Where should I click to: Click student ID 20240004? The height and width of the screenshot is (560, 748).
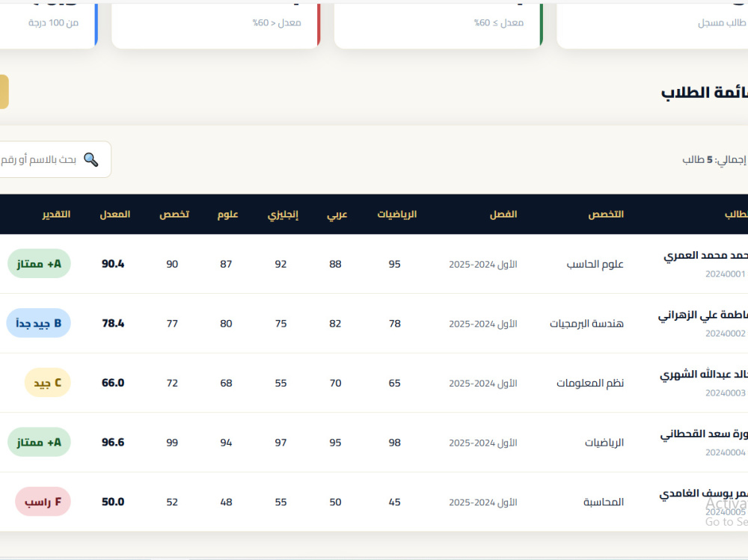click(725, 452)
